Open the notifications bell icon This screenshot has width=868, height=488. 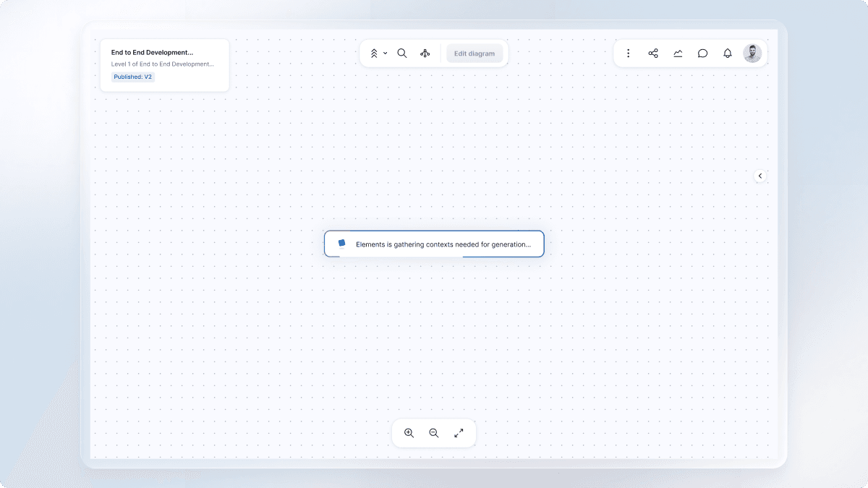(728, 53)
